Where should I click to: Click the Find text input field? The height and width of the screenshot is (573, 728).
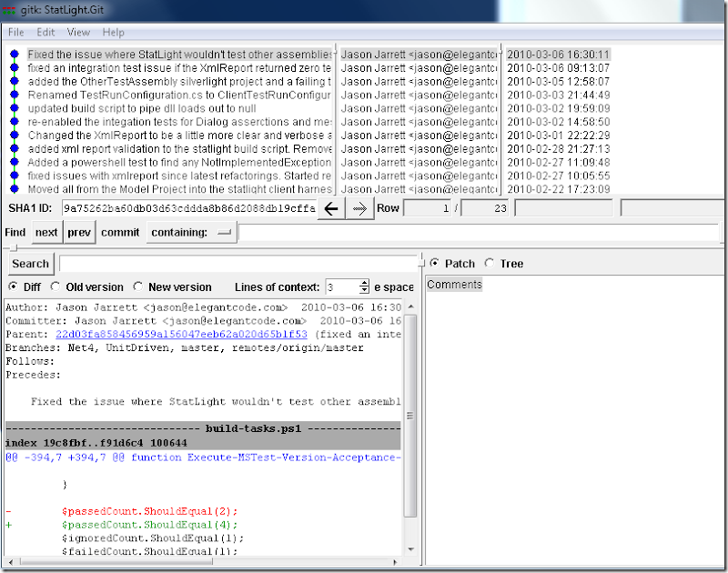pos(479,232)
